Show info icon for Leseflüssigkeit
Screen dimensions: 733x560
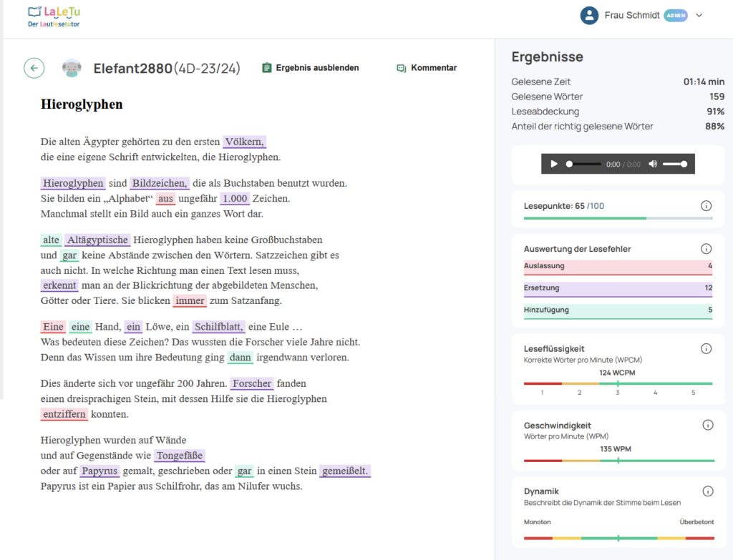coord(706,349)
